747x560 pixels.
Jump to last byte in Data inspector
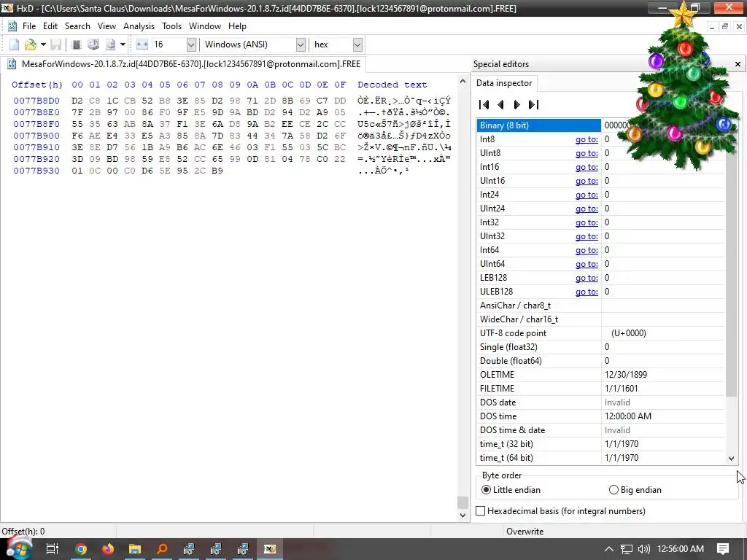pyautogui.click(x=533, y=105)
